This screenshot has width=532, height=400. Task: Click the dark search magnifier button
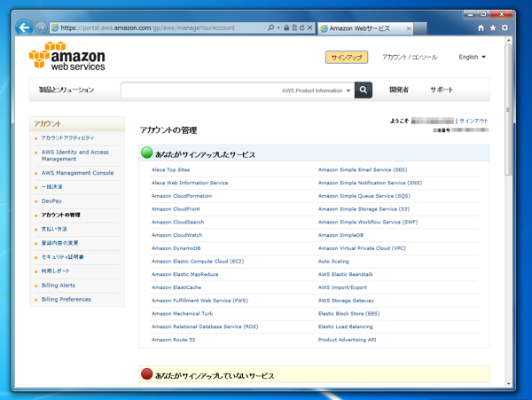click(364, 90)
